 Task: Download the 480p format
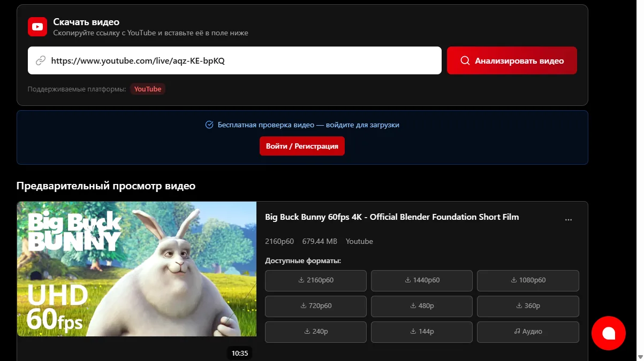(422, 306)
